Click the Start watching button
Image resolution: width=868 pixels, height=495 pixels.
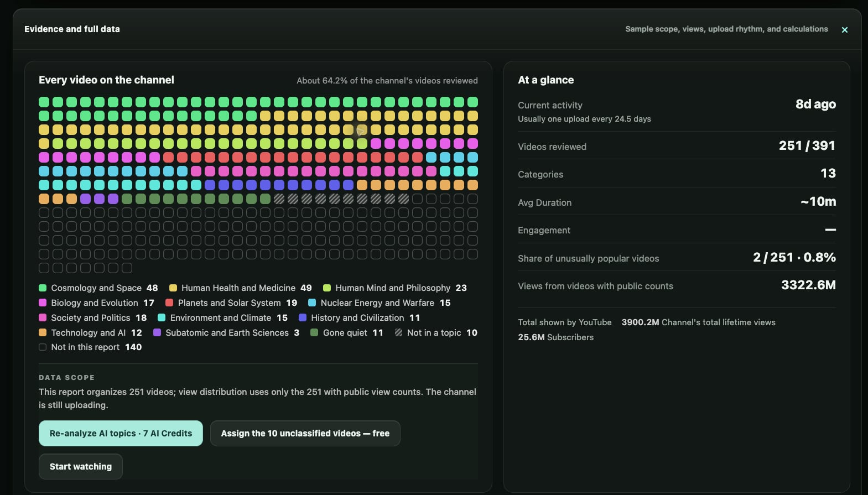(x=81, y=466)
